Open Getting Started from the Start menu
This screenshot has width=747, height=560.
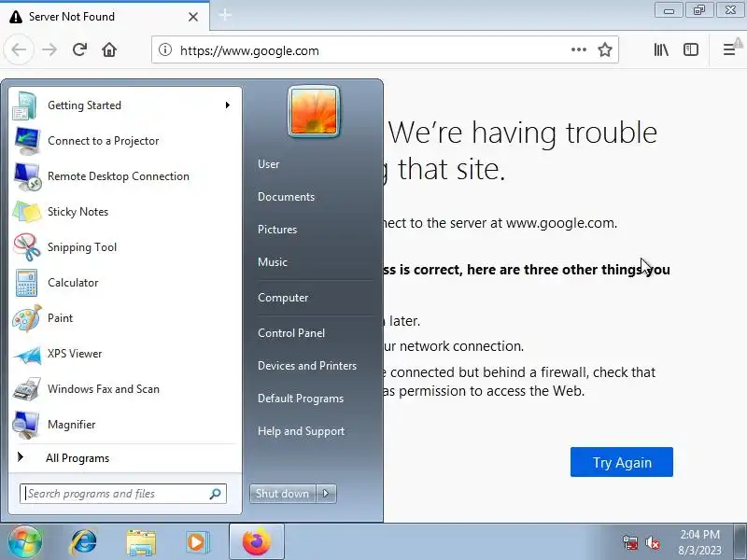(125, 105)
